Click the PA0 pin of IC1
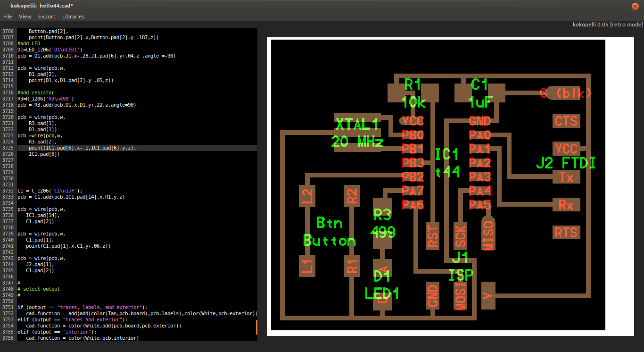644x352 pixels. [x=480, y=135]
